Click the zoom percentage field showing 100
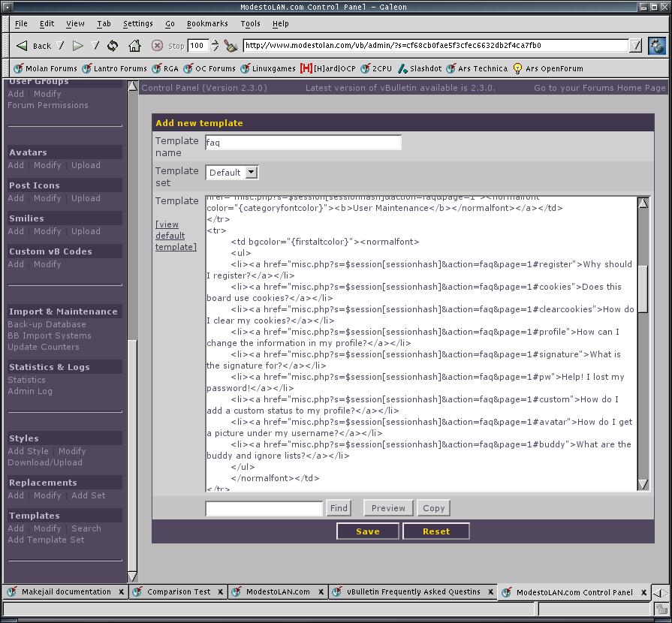672x623 pixels. point(198,46)
